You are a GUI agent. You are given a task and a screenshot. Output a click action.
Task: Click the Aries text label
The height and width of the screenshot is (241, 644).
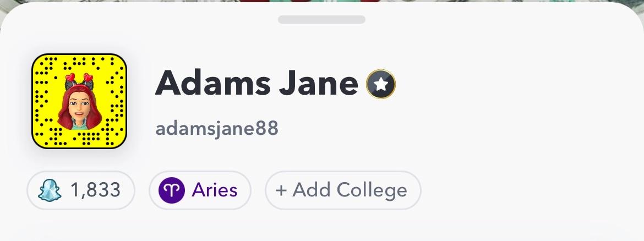[x=215, y=190]
